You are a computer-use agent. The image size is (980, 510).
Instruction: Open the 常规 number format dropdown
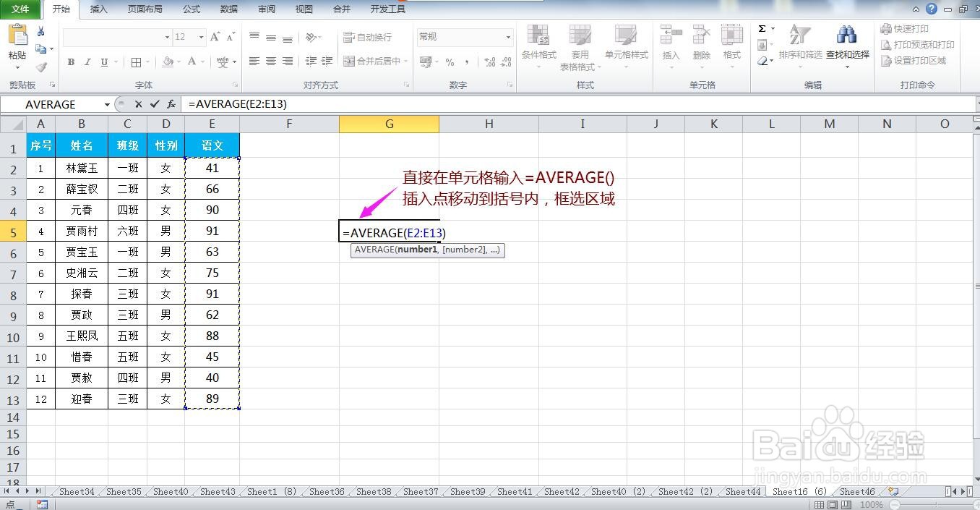[508, 37]
